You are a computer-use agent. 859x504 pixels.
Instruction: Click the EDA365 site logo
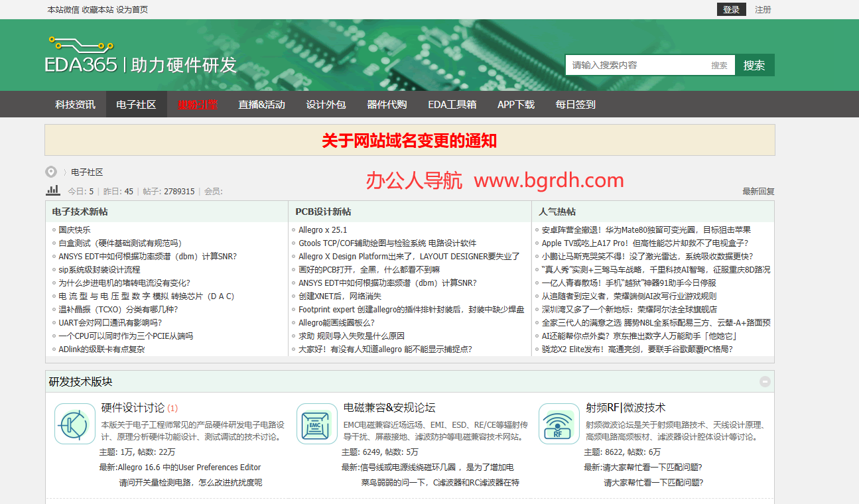[141, 56]
